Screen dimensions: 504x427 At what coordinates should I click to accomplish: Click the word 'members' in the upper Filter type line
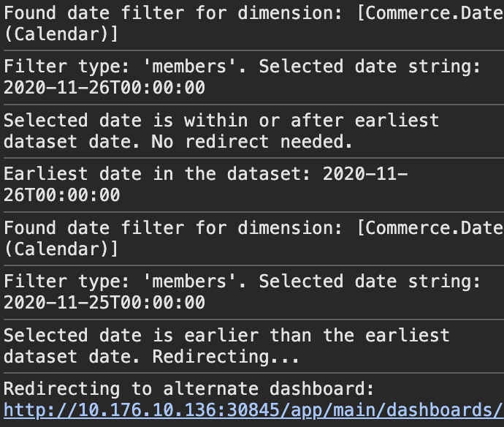(x=189, y=67)
